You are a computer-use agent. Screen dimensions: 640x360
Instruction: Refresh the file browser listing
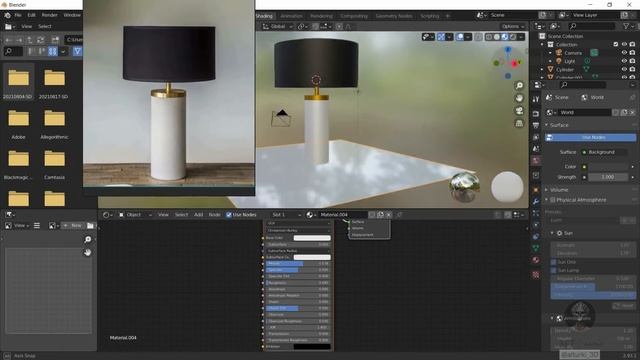(x=40, y=40)
